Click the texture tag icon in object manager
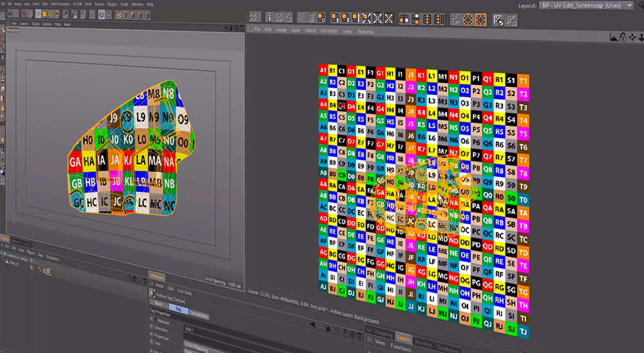 tap(49, 272)
